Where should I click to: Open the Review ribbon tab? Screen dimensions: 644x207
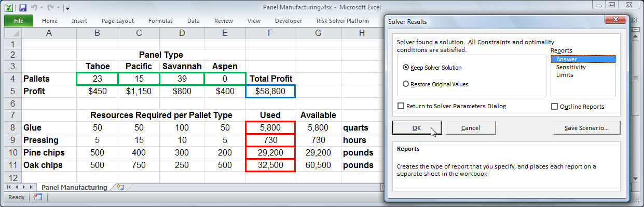(224, 21)
